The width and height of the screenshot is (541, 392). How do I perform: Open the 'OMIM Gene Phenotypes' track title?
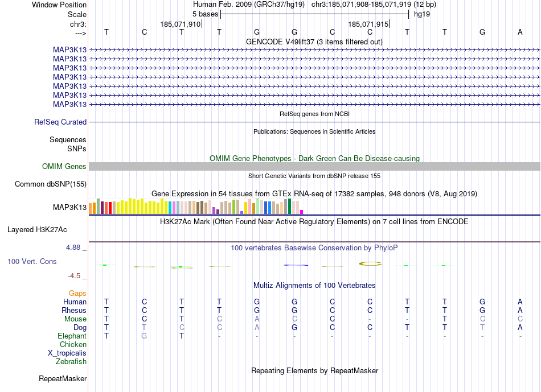tap(314, 158)
